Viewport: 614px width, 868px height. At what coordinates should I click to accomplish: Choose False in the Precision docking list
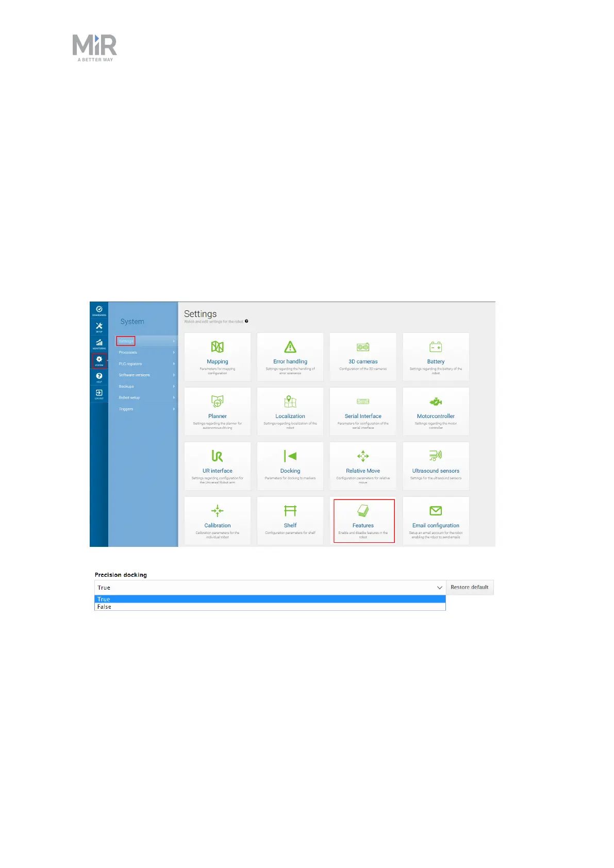point(270,607)
